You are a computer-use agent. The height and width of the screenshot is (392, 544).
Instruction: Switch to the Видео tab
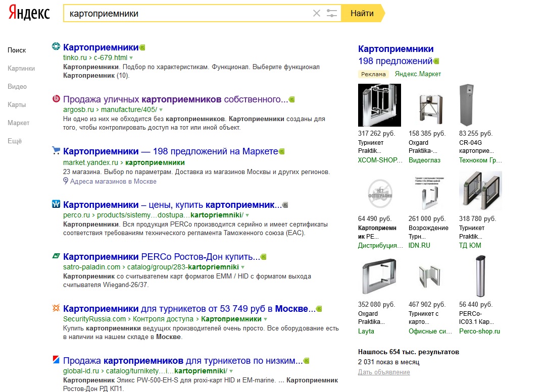[17, 86]
